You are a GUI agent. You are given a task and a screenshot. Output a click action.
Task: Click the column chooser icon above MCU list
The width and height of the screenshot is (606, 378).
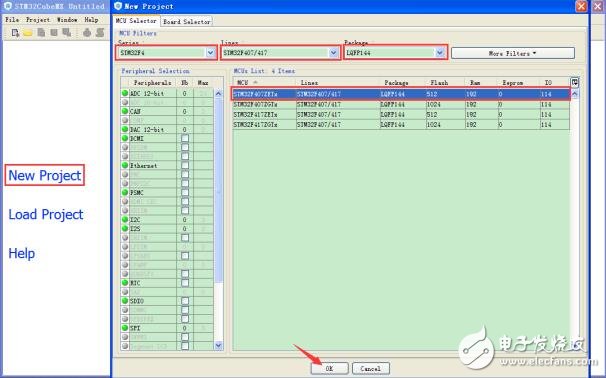coord(575,82)
